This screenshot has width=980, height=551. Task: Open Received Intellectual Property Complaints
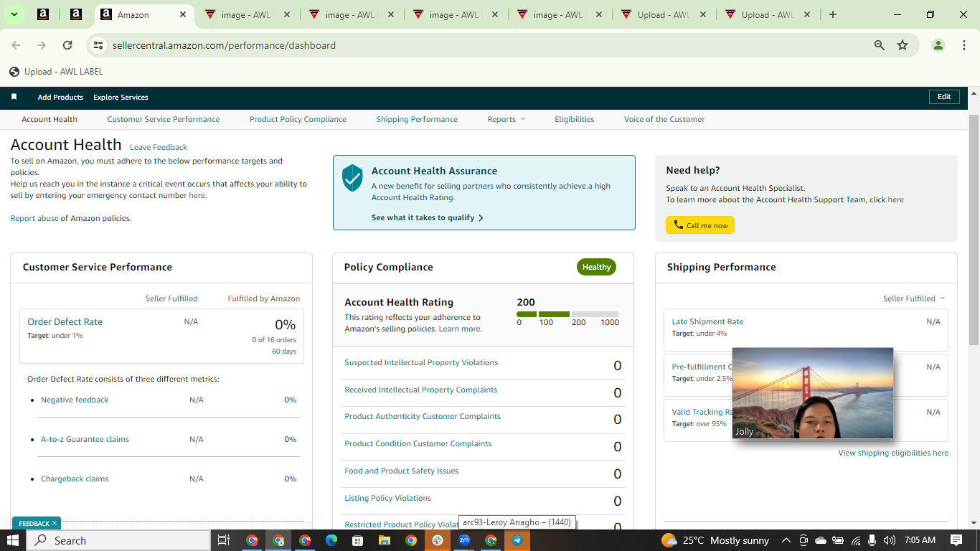click(421, 390)
